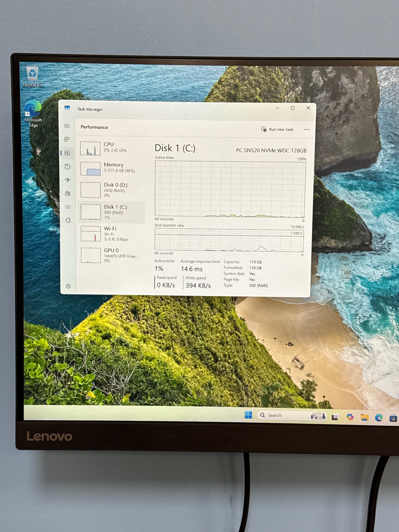Open the Task Manager hamburger navigation menu

(67, 125)
